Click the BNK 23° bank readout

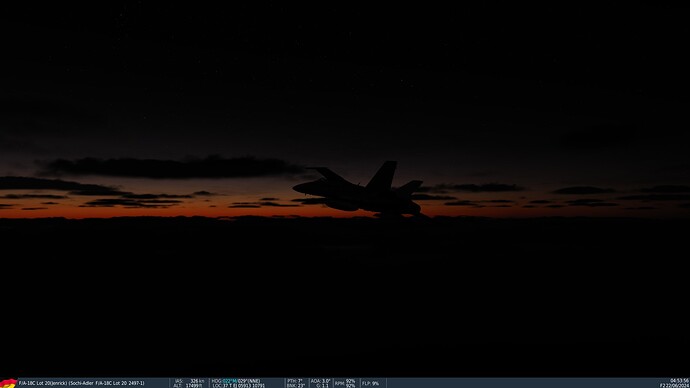tap(296, 385)
